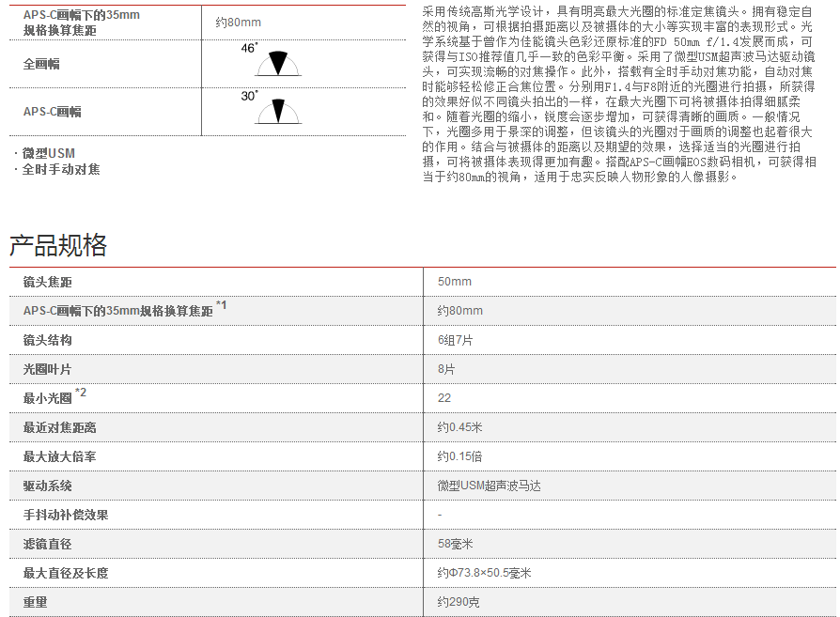Viewport: 840px width, 617px height.
Task: Click the 产品规格 section heading
Action: [58, 245]
